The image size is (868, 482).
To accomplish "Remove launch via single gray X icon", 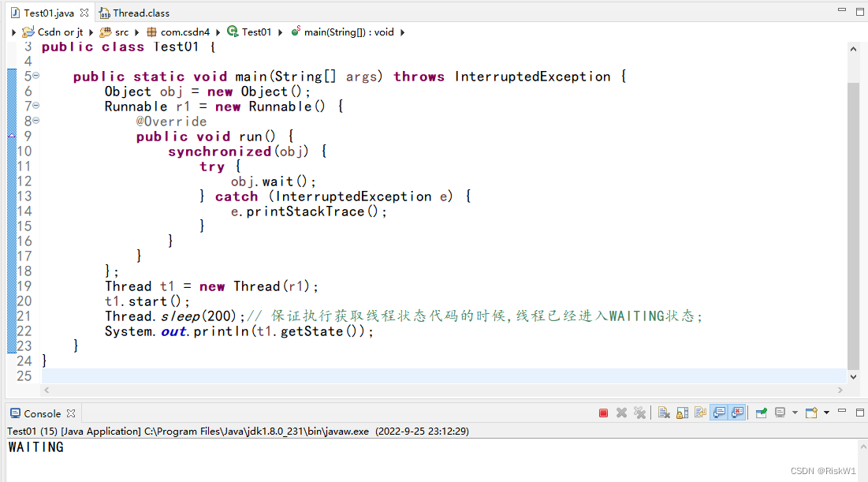I will tap(622, 413).
